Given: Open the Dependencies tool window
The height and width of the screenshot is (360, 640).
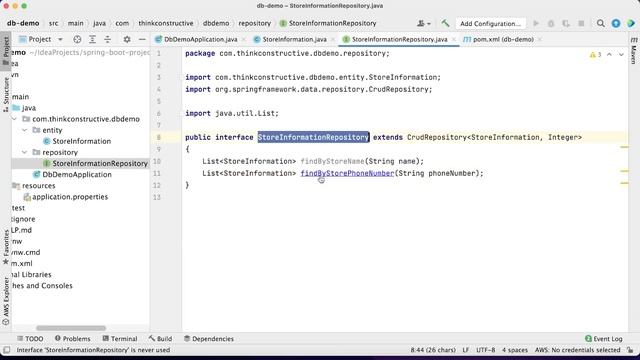Looking at the screenshot, I should (209, 339).
